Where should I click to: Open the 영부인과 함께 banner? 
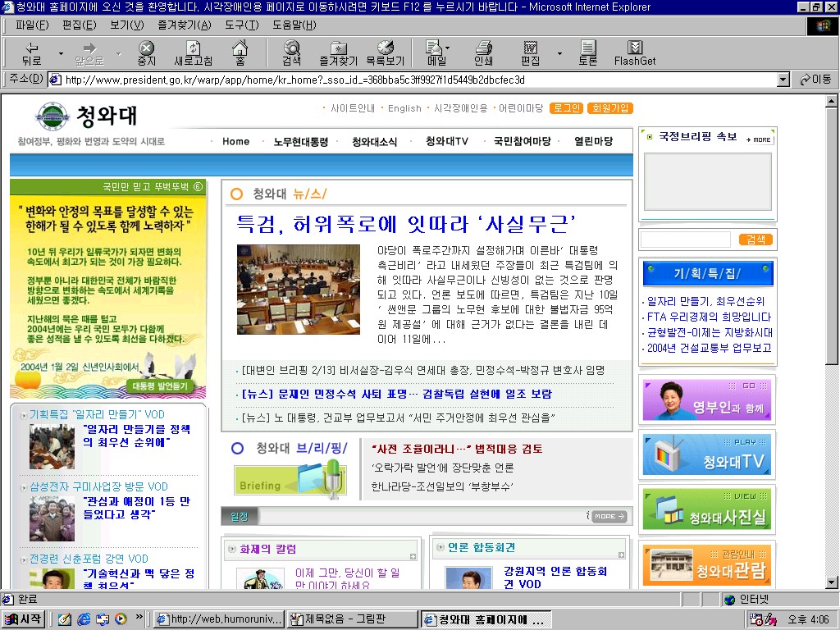click(706, 399)
